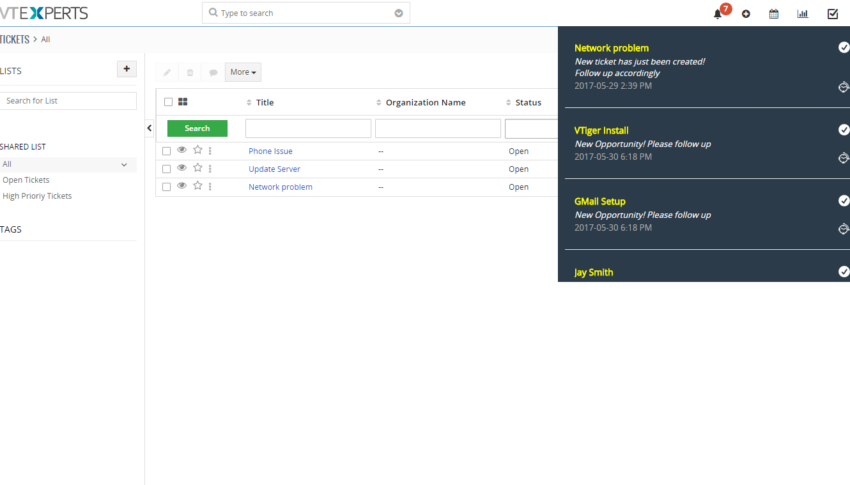Open the Network problem ticket link in list

(x=280, y=187)
